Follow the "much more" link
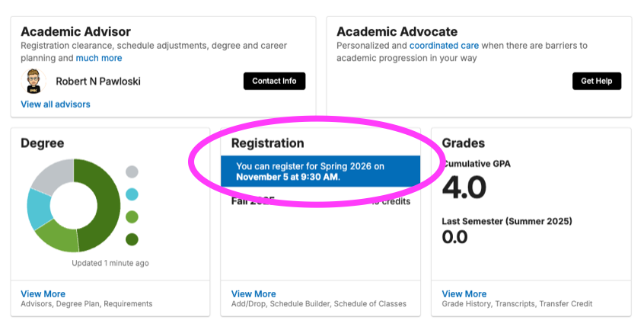Viewport: 644px width, 330px height. [99, 58]
